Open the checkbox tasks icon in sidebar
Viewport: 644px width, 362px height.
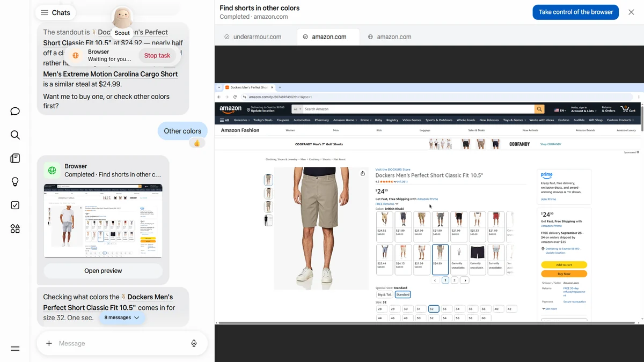(15, 205)
